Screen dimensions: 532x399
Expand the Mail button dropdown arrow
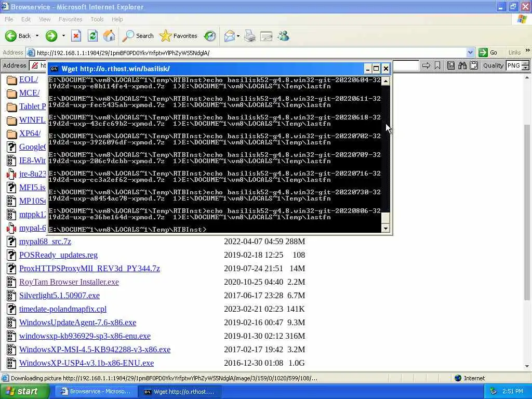point(238,36)
